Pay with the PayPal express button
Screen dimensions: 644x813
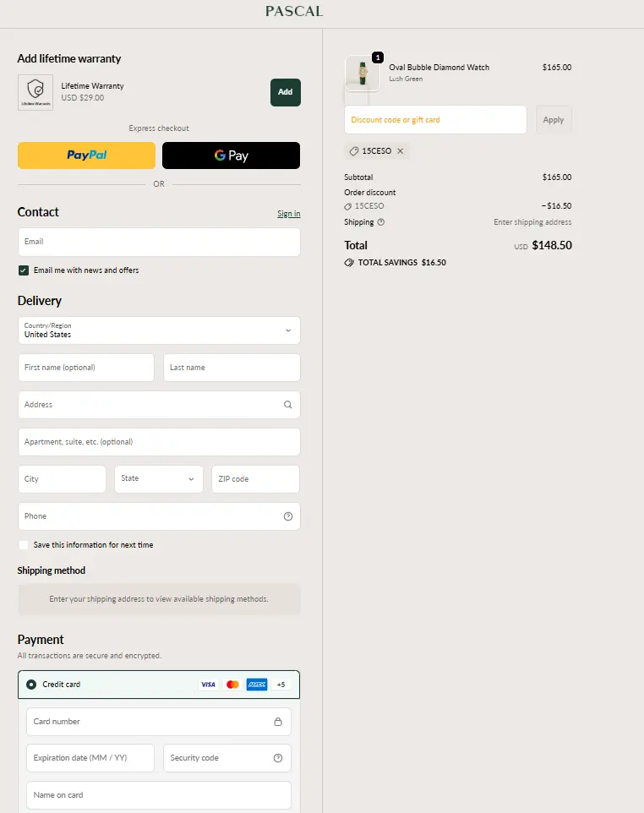pyautogui.click(x=86, y=156)
